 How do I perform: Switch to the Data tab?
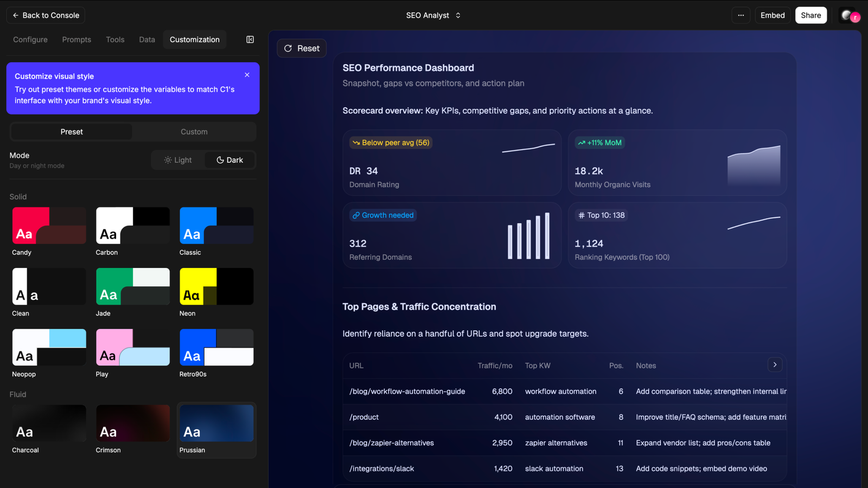(x=147, y=40)
